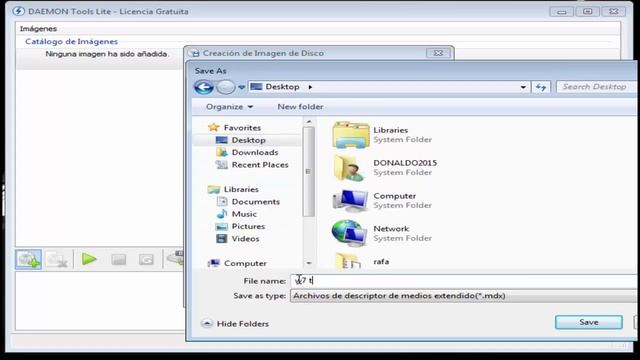Select the Libraries label in file list

coord(391,130)
